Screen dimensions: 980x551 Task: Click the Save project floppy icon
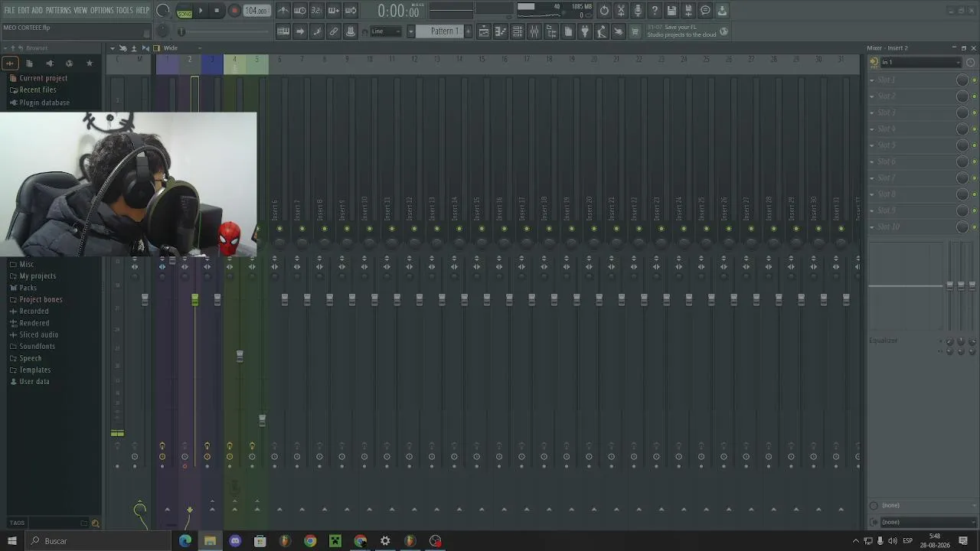click(671, 11)
